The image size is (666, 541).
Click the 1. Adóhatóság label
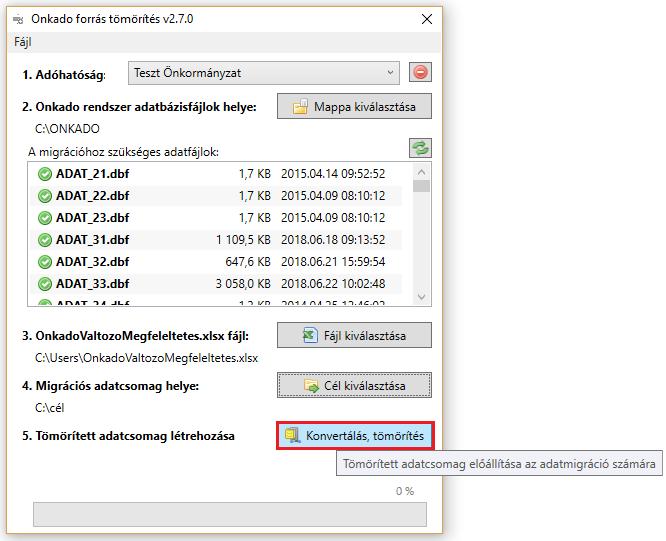click(64, 75)
